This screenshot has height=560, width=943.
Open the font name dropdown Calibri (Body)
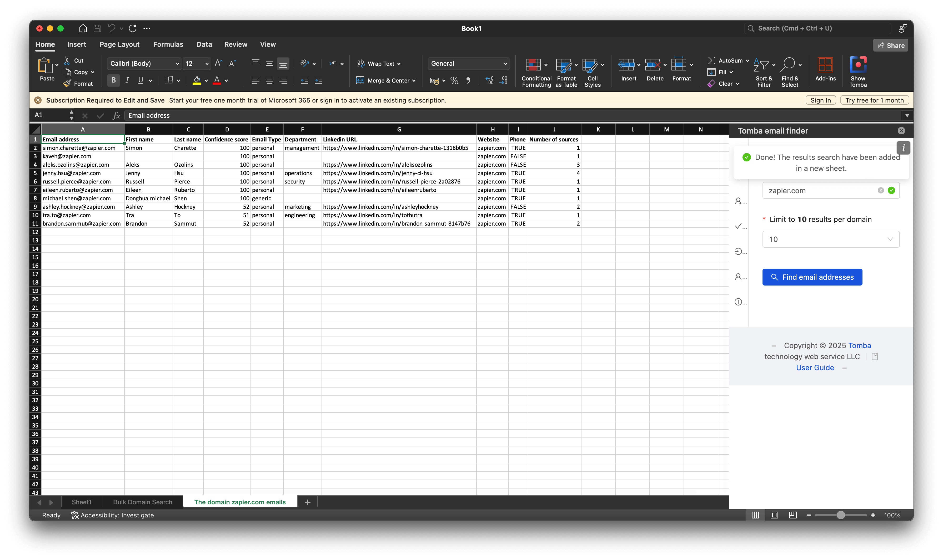(144, 63)
